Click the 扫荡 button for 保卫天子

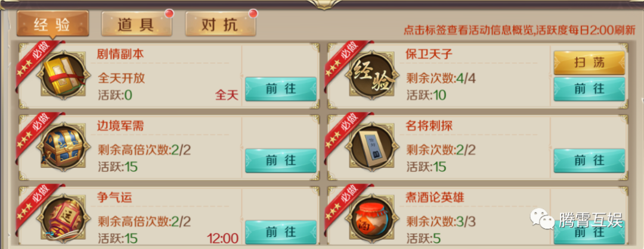pyautogui.click(x=589, y=63)
